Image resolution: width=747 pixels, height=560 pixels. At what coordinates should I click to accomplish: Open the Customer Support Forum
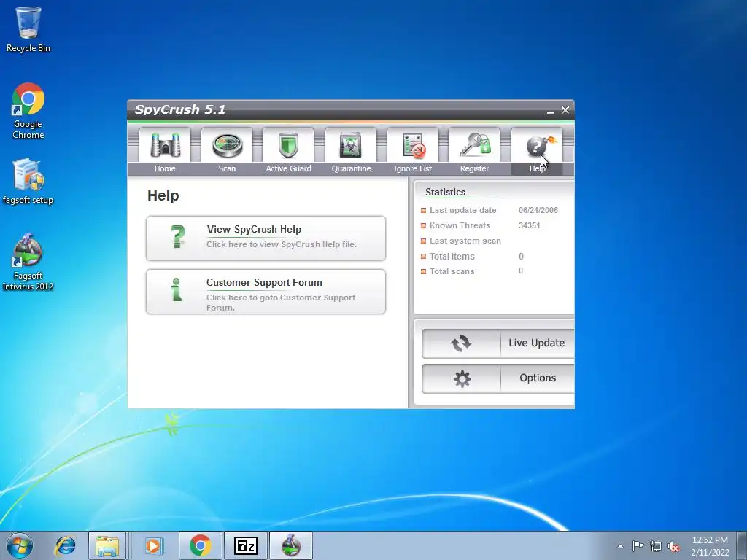coord(266,292)
